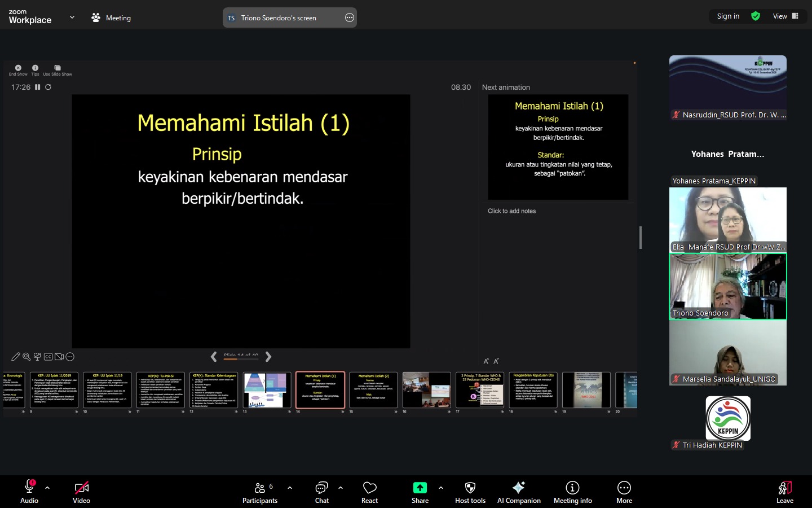The height and width of the screenshot is (508, 812).
Task: Select the Pen annotation tool
Action: (x=16, y=356)
